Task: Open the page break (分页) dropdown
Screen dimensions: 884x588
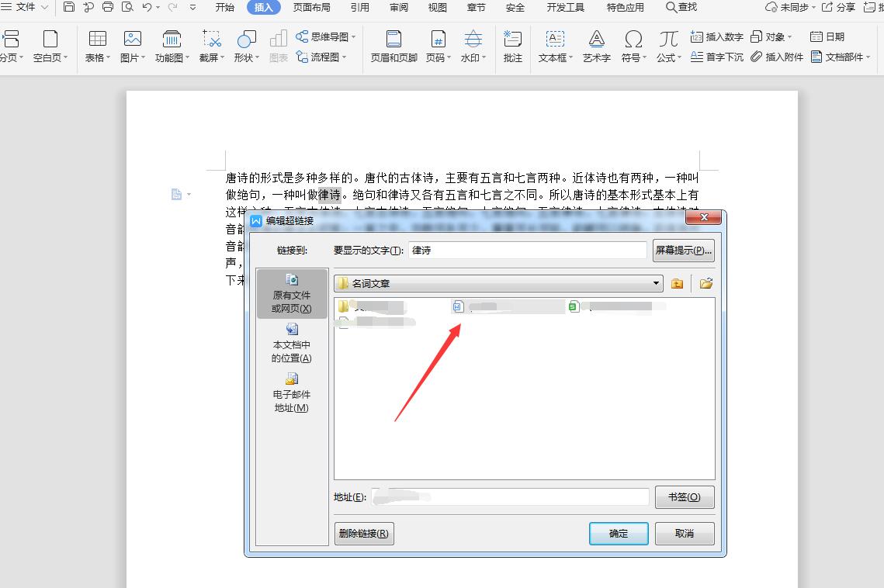Action: pyautogui.click(x=22, y=57)
